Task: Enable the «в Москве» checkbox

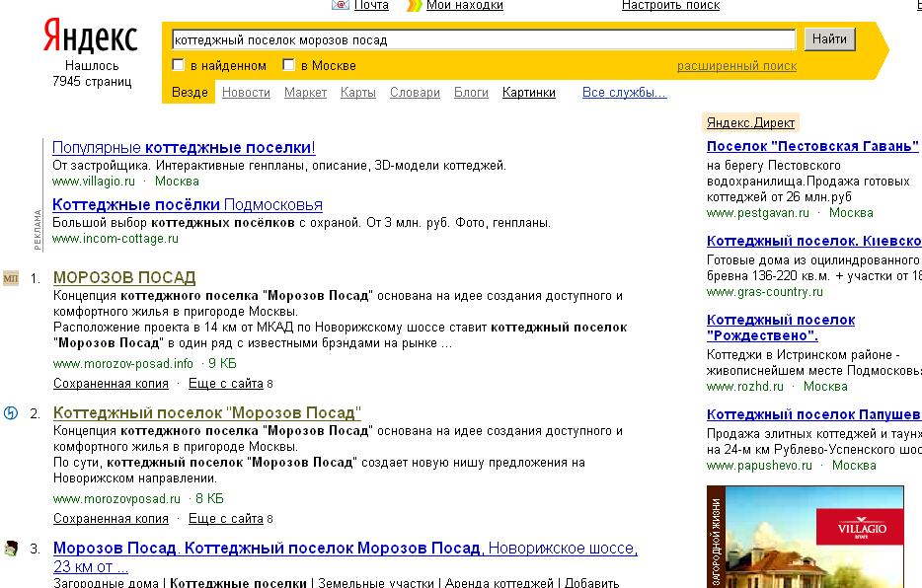Action: (x=287, y=64)
